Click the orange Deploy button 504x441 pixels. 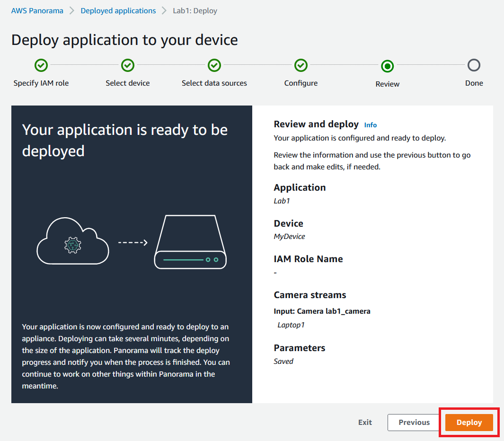469,423
